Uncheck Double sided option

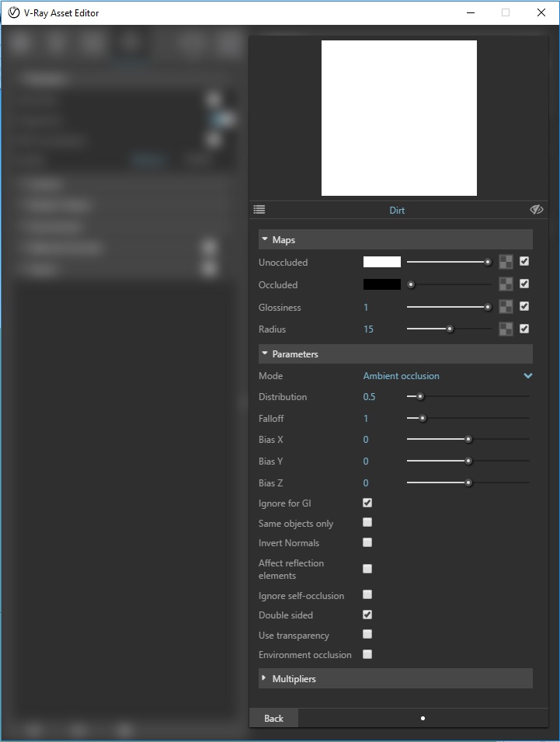(367, 615)
